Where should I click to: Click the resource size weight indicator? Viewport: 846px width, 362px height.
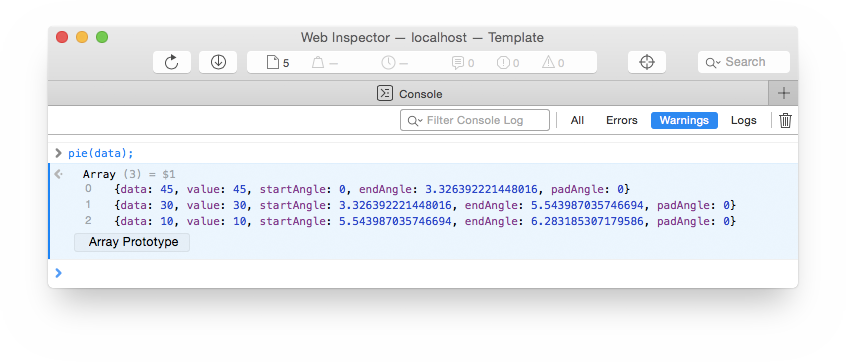[325, 63]
